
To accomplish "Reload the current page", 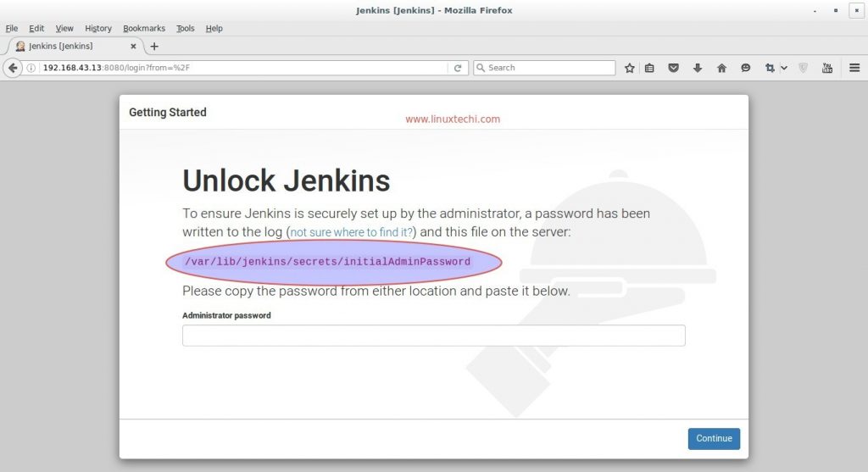I will pyautogui.click(x=458, y=68).
